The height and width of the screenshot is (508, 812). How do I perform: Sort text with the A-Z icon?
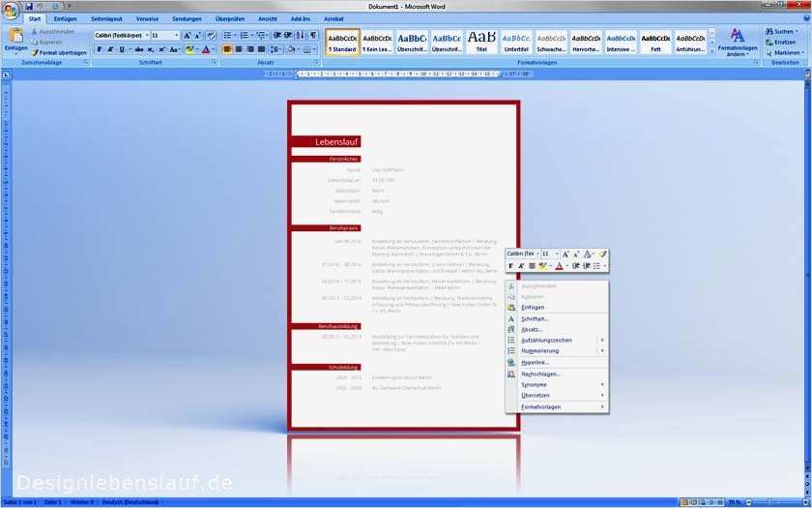[301, 35]
